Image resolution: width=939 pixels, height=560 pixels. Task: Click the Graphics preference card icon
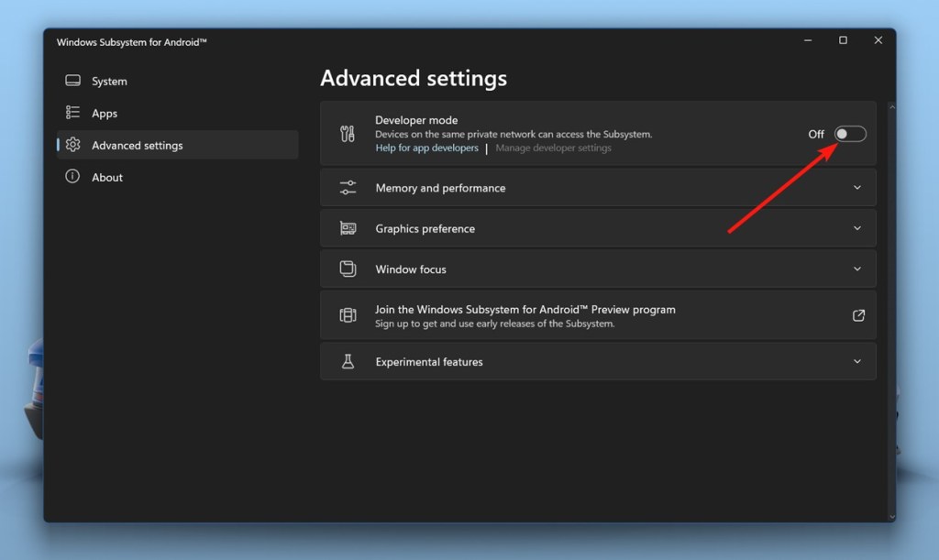click(348, 228)
